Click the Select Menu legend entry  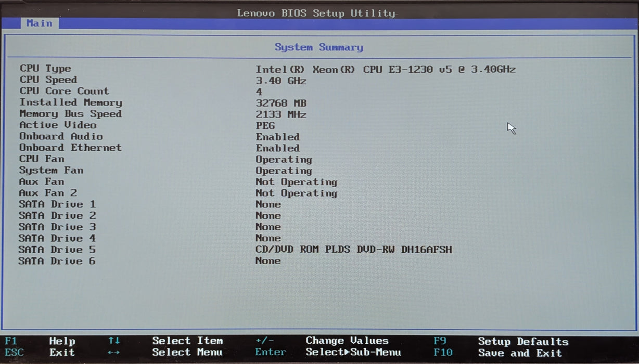click(x=187, y=353)
